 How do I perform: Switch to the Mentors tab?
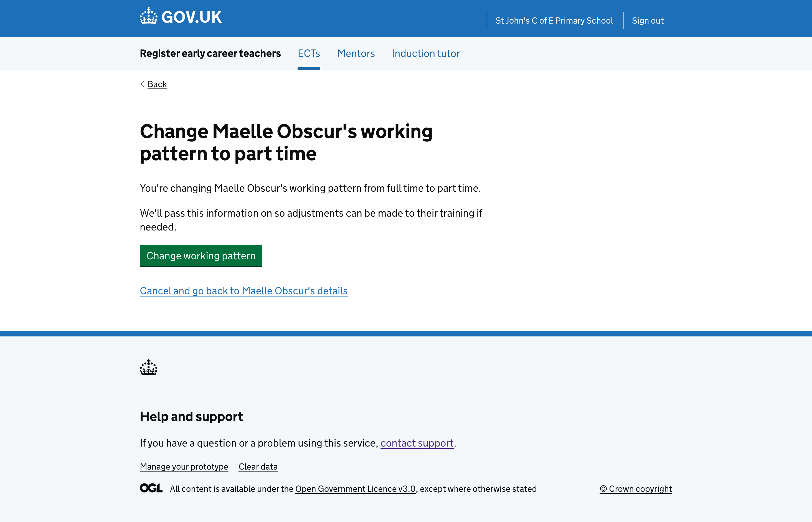tap(356, 53)
